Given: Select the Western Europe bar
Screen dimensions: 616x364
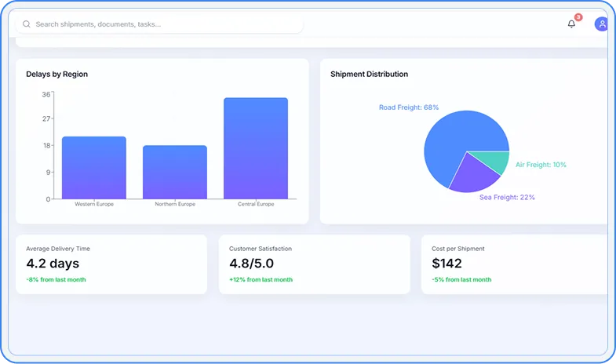Looking at the screenshot, I should point(94,167).
